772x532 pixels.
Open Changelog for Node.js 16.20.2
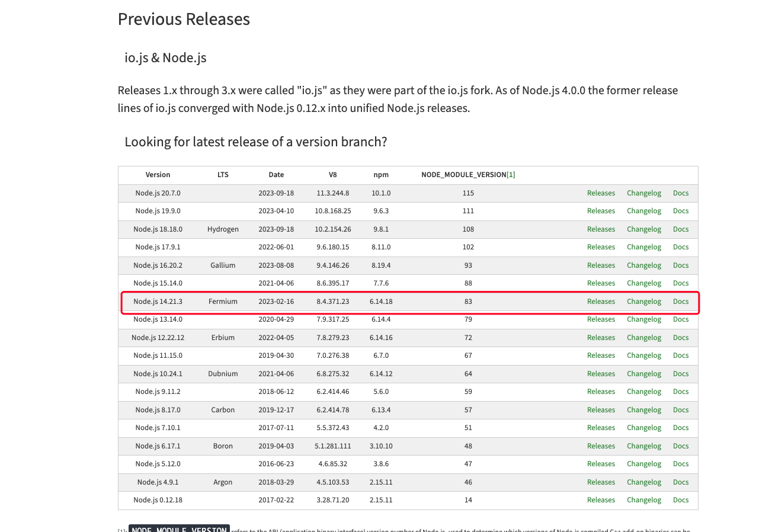(644, 265)
